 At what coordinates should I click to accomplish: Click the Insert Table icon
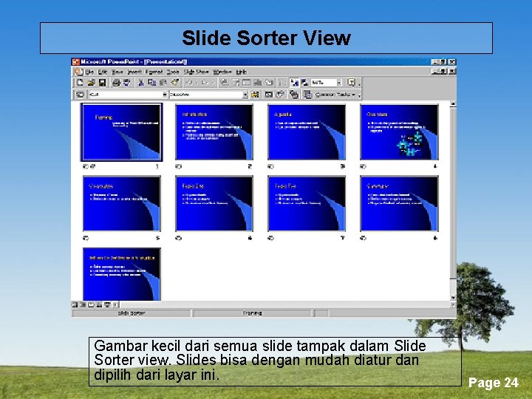[x=247, y=83]
